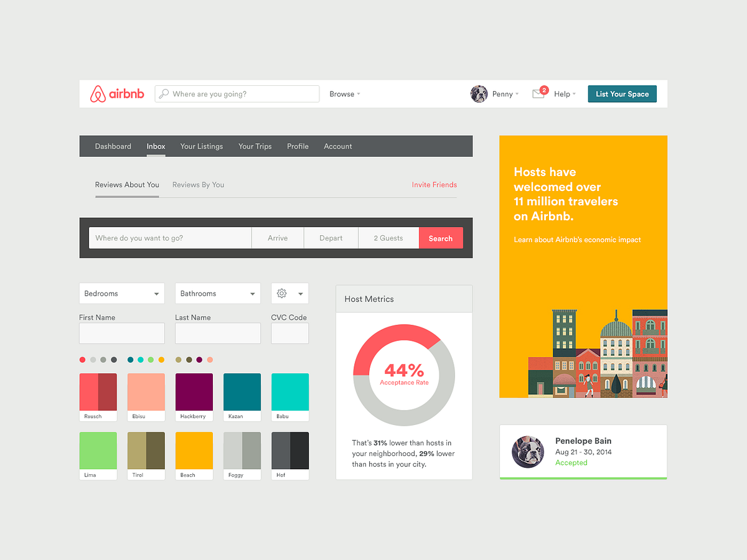Click the Airbnb logo
Viewport: 747px width, 560px height.
[x=117, y=93]
